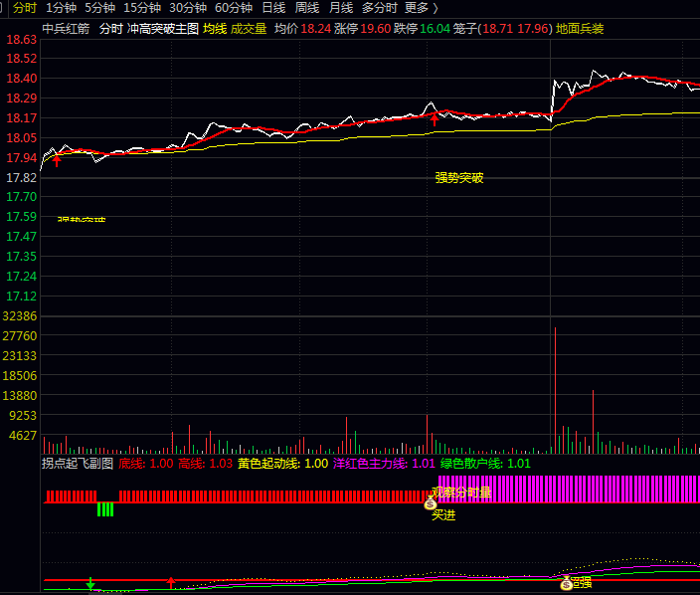The width and height of the screenshot is (700, 595).
Task: Switch to 月线 monthly chart
Action: click(341, 8)
